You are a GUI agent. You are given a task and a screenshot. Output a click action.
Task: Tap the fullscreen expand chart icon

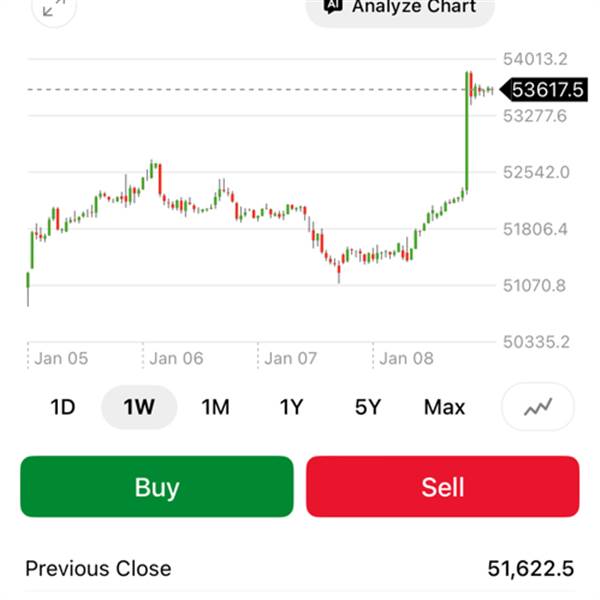click(53, 8)
